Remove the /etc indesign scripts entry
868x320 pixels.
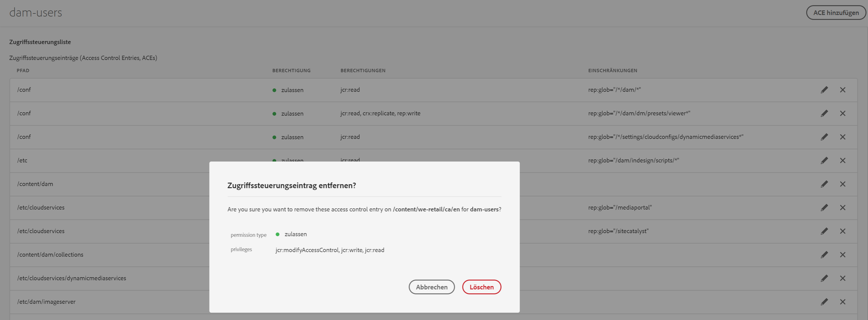[x=842, y=161]
